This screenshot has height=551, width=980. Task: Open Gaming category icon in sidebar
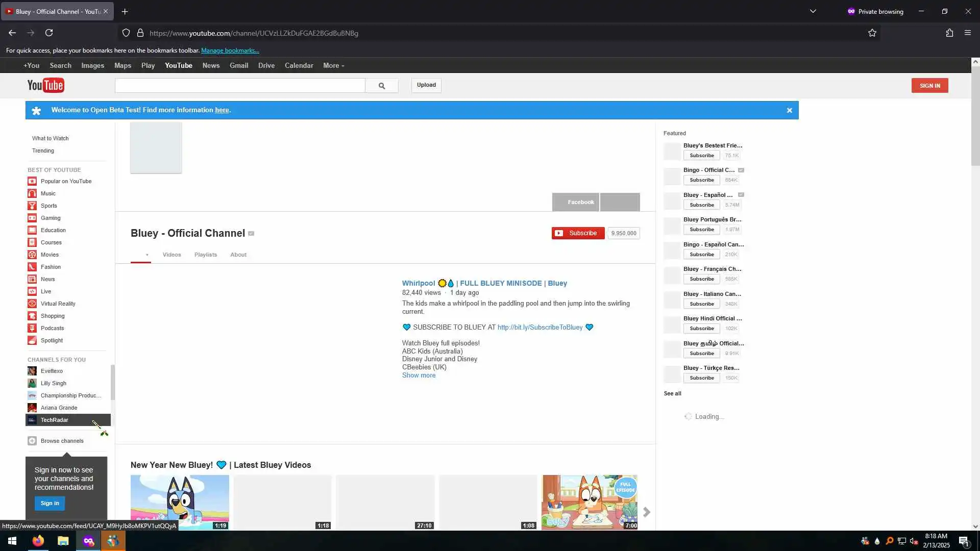point(32,218)
